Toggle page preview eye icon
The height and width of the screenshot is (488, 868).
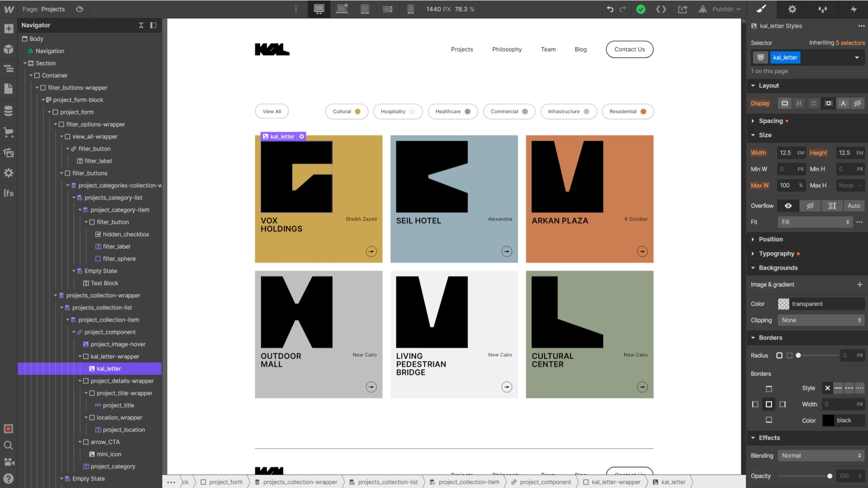click(80, 9)
